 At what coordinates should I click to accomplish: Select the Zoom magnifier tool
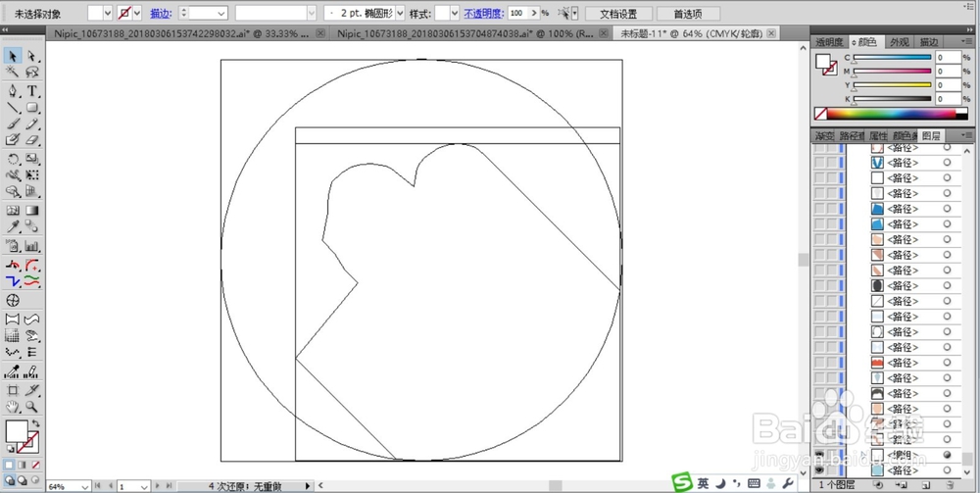[32, 407]
